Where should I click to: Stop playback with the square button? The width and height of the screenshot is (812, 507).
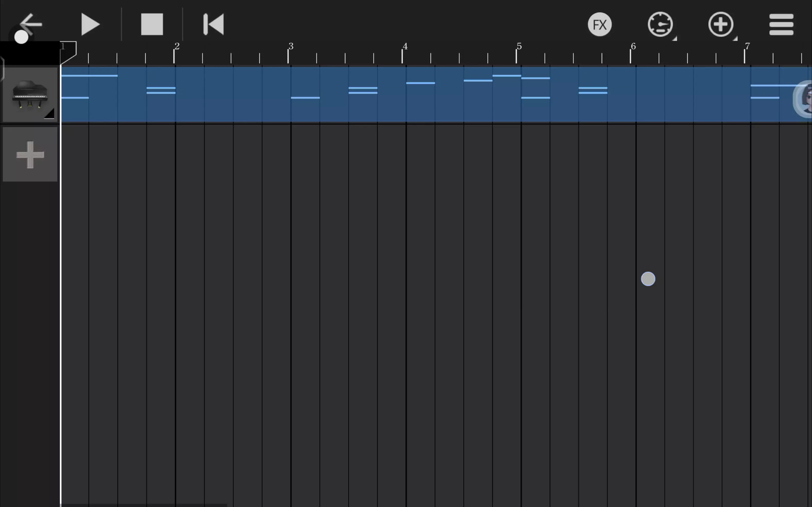(x=152, y=24)
